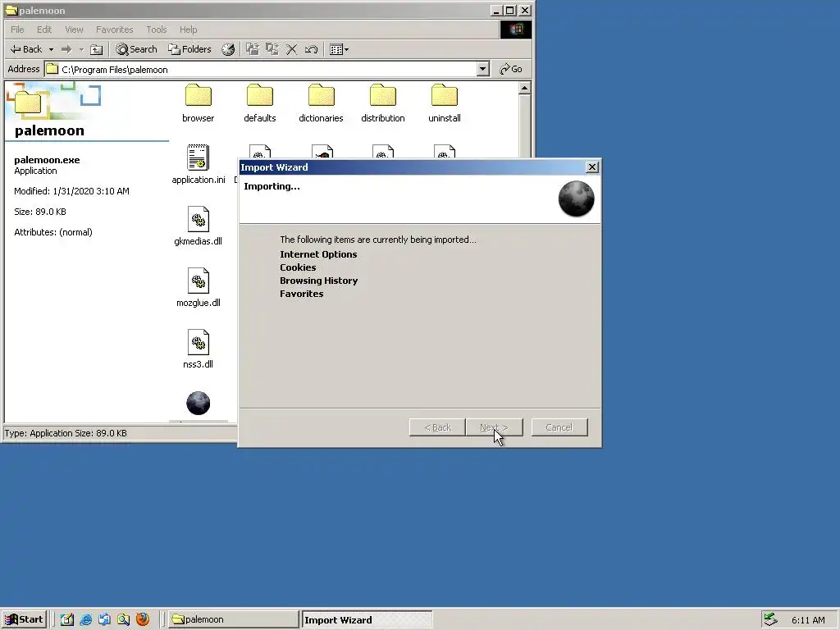Screen dimensions: 840x630
Task: Click the 'Internet Options' import item text
Action: (318, 254)
